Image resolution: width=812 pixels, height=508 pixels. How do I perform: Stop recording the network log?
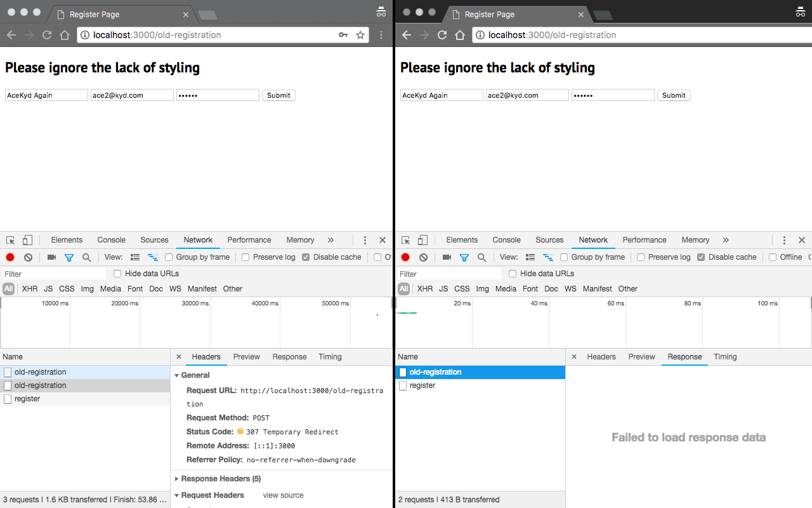pos(9,257)
